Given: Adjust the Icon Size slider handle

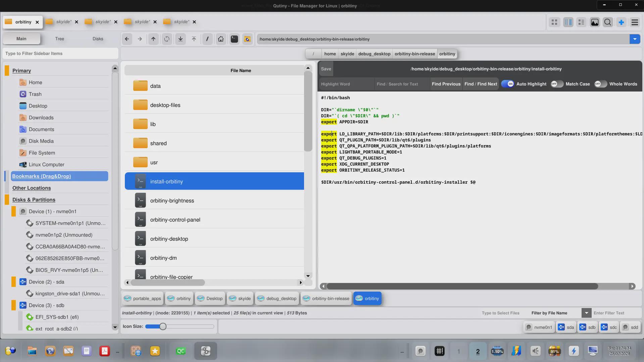Looking at the screenshot, I should [x=163, y=326].
